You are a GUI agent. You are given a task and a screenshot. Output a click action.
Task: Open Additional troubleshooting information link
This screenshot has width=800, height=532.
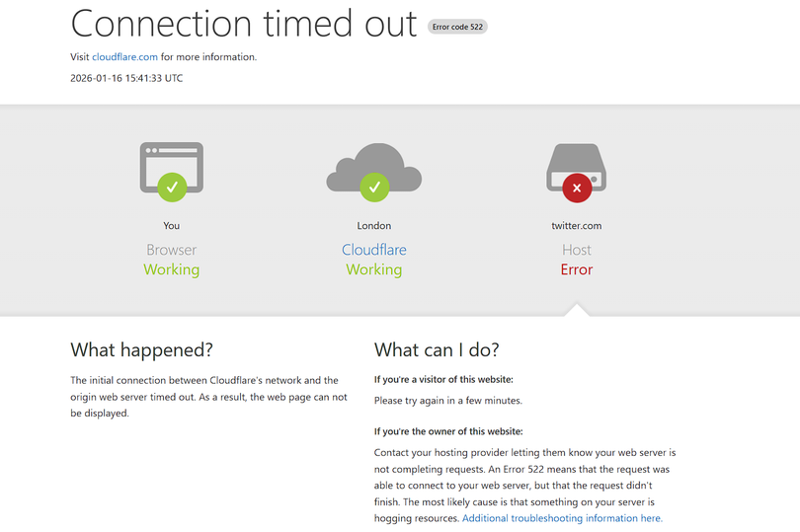(562, 518)
